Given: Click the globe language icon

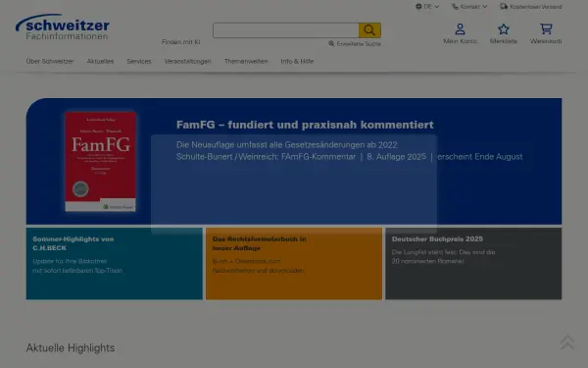Looking at the screenshot, I should [418, 7].
